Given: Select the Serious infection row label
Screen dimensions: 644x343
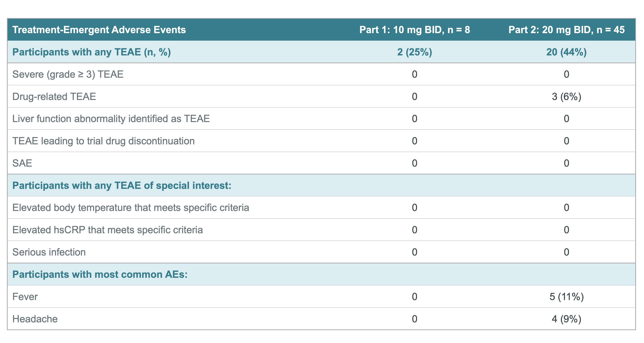Looking at the screenshot, I should click(x=49, y=252).
